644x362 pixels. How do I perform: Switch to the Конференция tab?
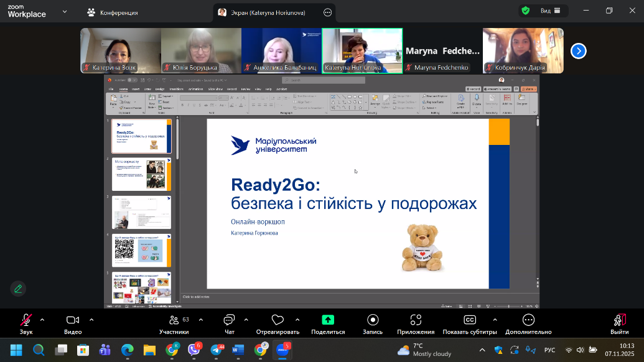tap(113, 12)
